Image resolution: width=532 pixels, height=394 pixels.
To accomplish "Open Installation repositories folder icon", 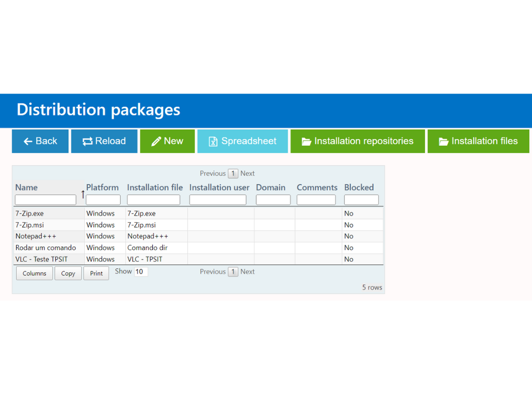I will [306, 141].
